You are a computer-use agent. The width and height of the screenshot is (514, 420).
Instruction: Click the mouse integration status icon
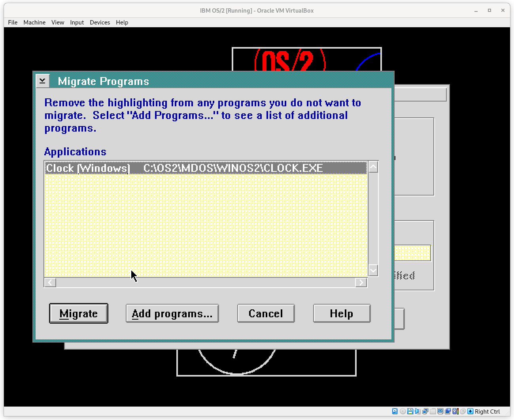click(x=463, y=411)
